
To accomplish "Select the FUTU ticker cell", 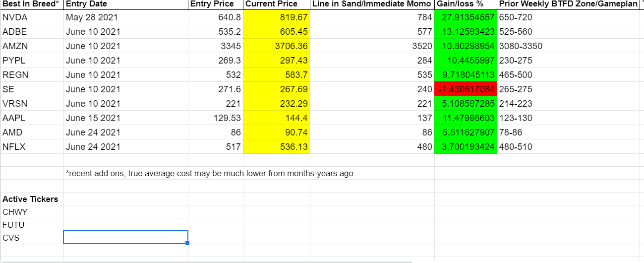I will [x=32, y=225].
